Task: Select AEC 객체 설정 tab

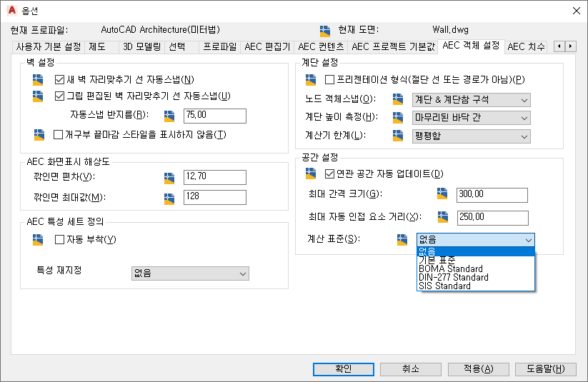Action: [x=471, y=46]
